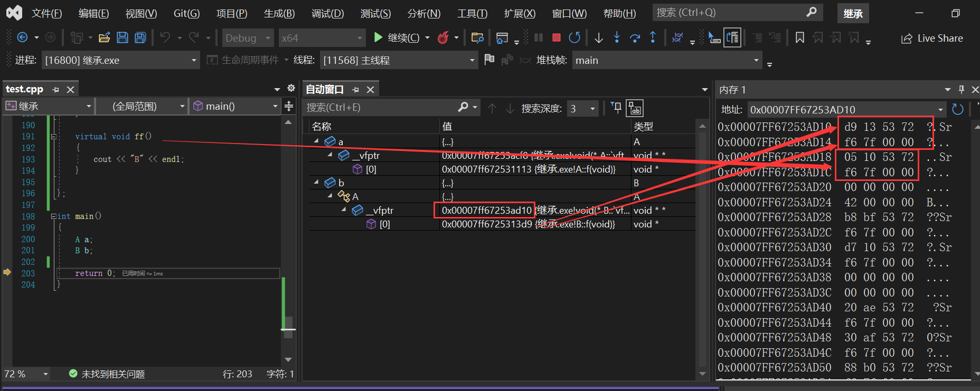Open the memory address dropdown arrow
980x391 pixels.
(940, 110)
